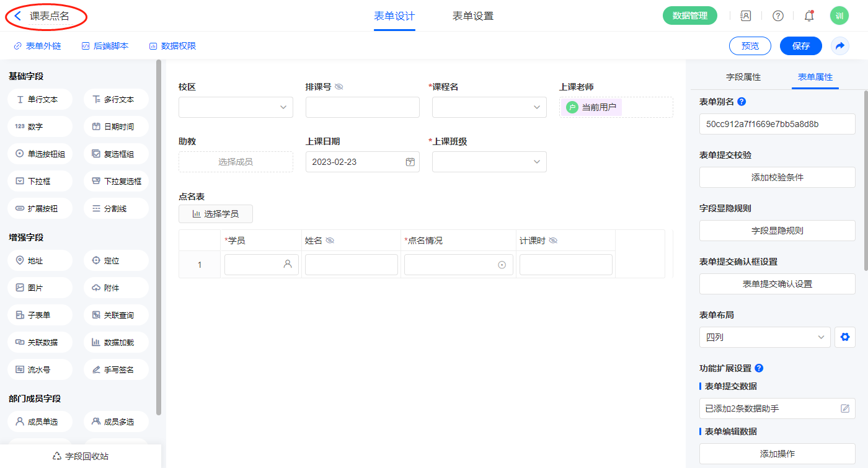Click the back arrow beside 课表点名
Screen dimensions: 868x468
[18, 16]
